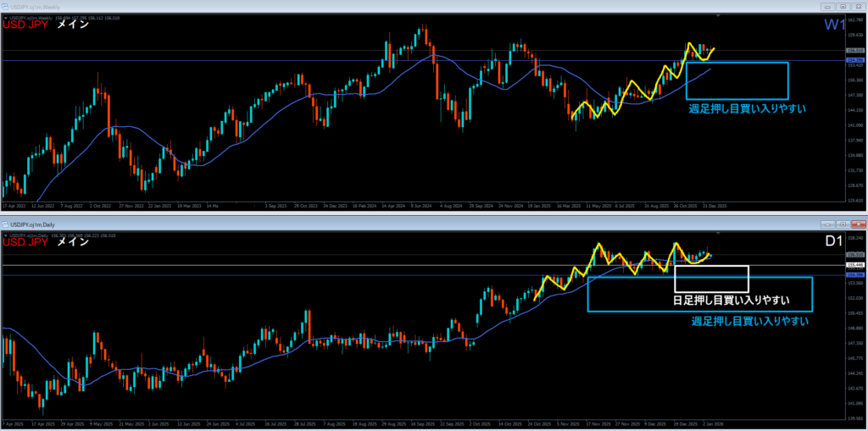
Task: Click the 156.510 current price label on Daily chart
Action: pos(855,255)
